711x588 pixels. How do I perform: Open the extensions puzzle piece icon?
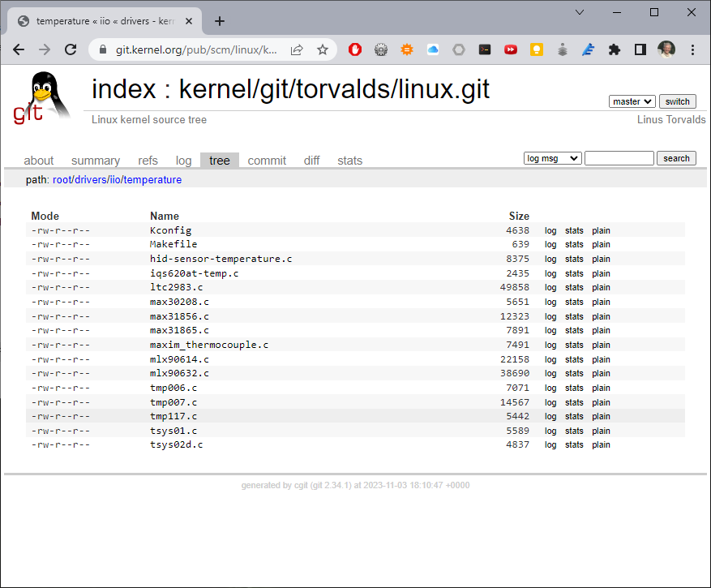click(x=614, y=49)
